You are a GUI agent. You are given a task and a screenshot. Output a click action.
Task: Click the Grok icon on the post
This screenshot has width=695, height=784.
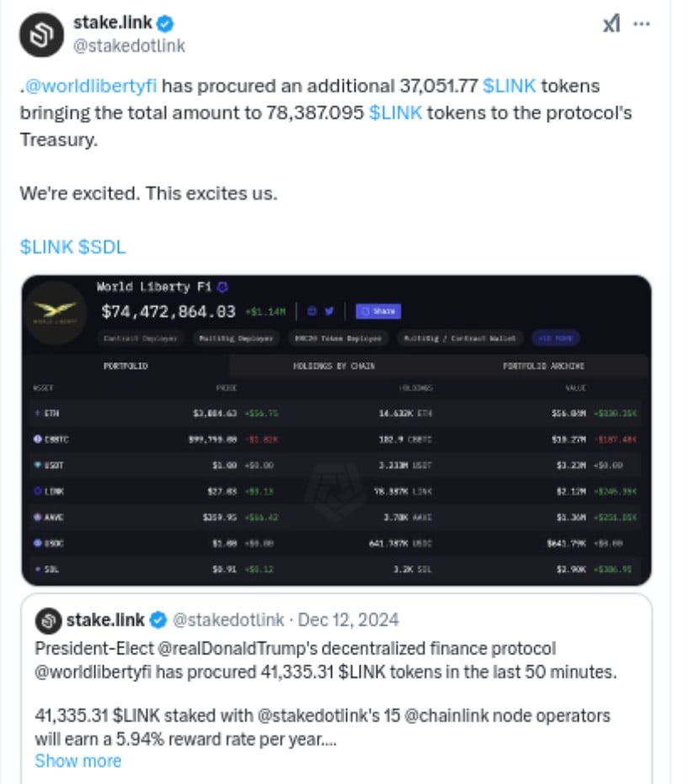click(611, 24)
